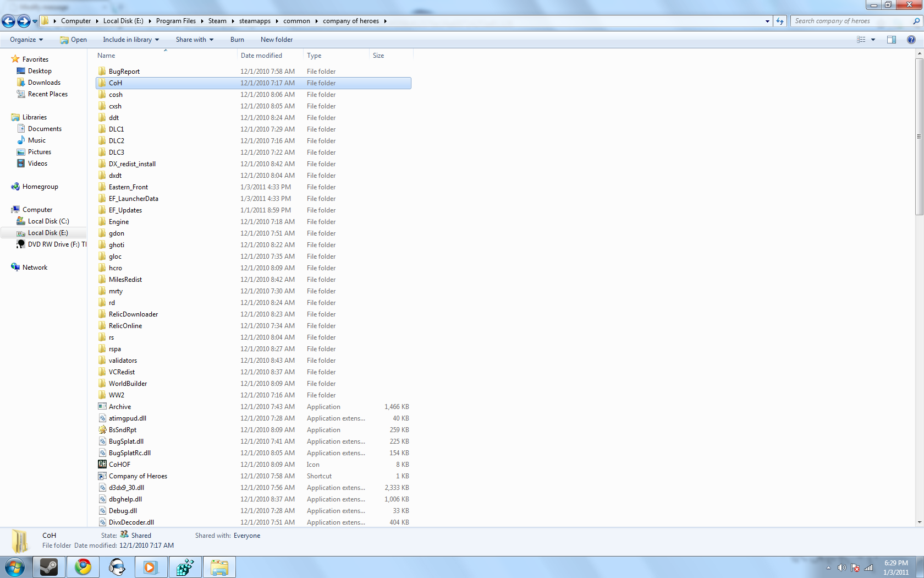This screenshot has width=924, height=578.
Task: Open the Share with menu
Action: tap(195, 40)
